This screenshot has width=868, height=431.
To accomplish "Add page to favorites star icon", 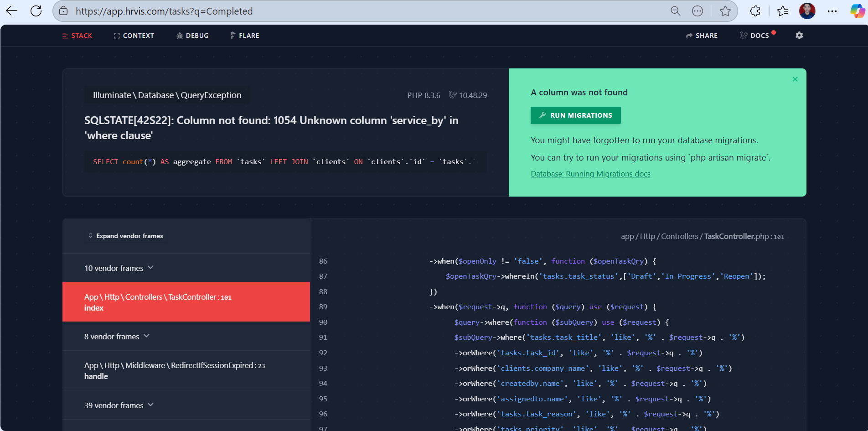I will 725,11.
